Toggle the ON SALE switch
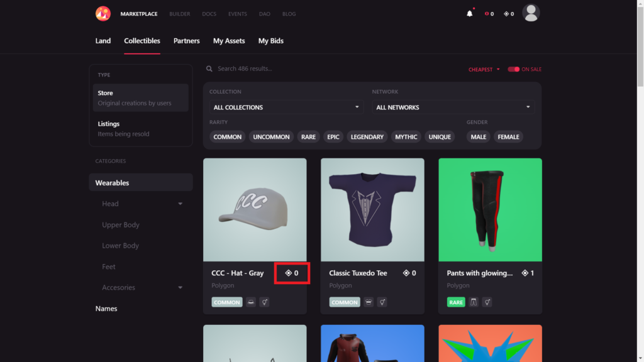The image size is (644, 362). click(x=513, y=69)
